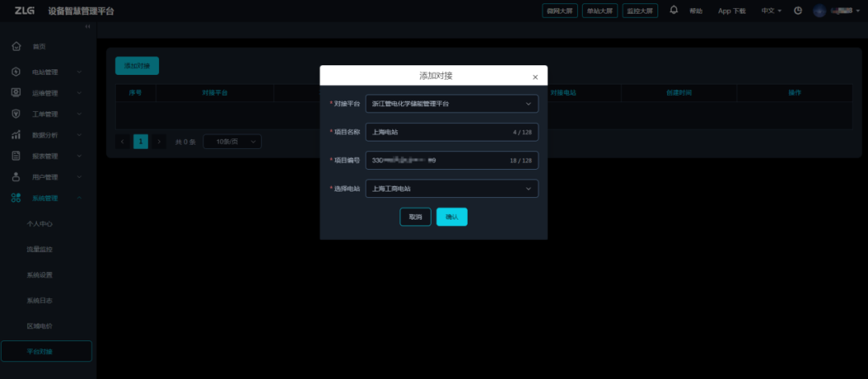Click the 微网大屏 button
The width and height of the screenshot is (868, 379).
point(560,10)
